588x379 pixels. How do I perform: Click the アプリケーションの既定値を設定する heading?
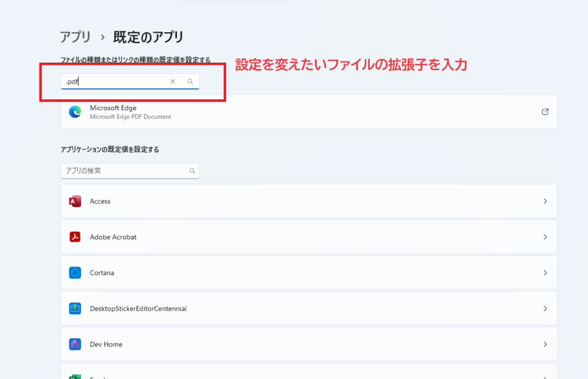(x=110, y=149)
